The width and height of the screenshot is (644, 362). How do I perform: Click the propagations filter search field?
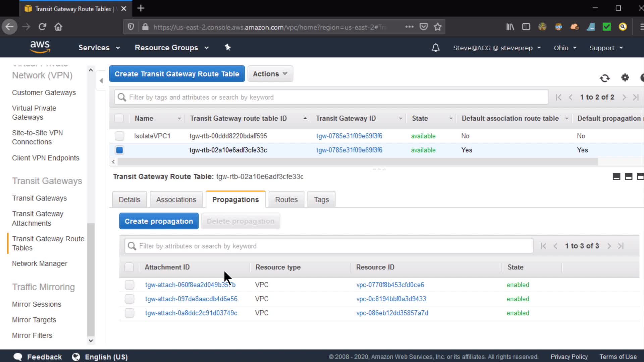(329, 246)
